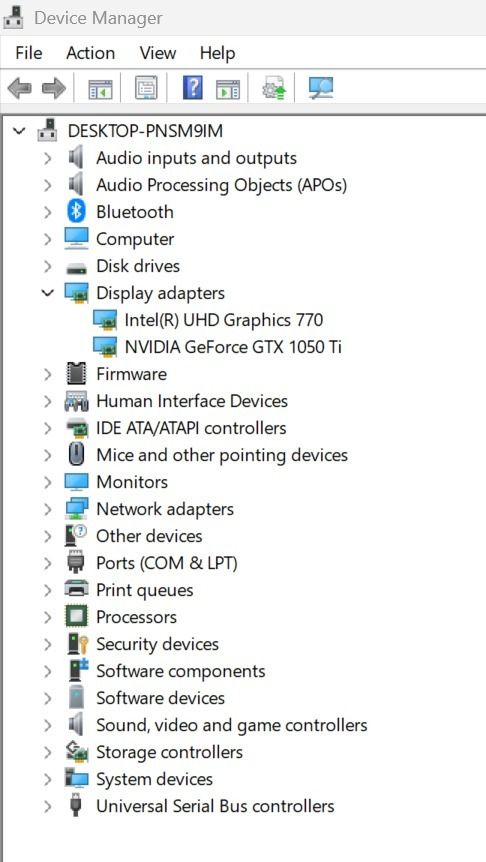Click the Show/Hide Console Tree icon

coord(100,88)
